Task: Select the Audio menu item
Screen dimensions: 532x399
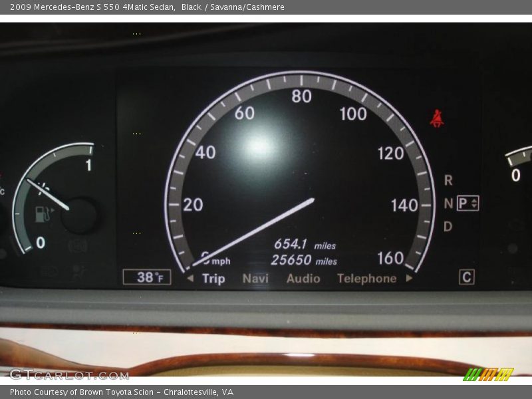Action: click(303, 279)
